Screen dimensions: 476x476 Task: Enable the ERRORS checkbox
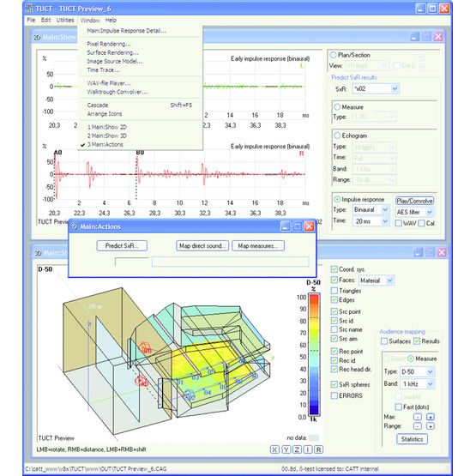tap(334, 395)
